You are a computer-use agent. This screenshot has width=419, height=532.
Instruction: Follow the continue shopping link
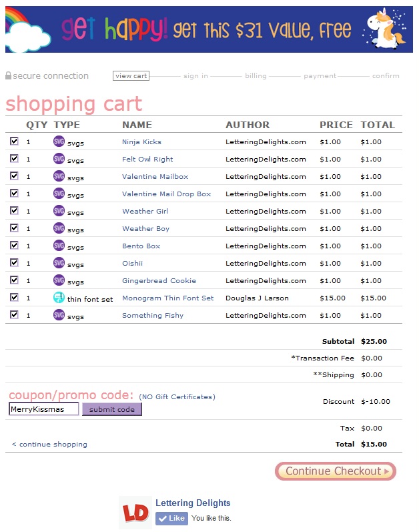(50, 445)
